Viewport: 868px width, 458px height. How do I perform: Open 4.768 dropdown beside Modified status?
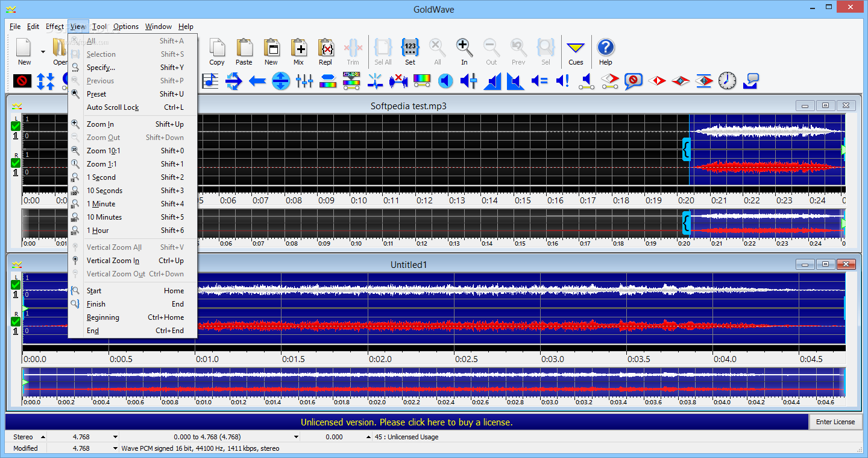pyautogui.click(x=115, y=448)
